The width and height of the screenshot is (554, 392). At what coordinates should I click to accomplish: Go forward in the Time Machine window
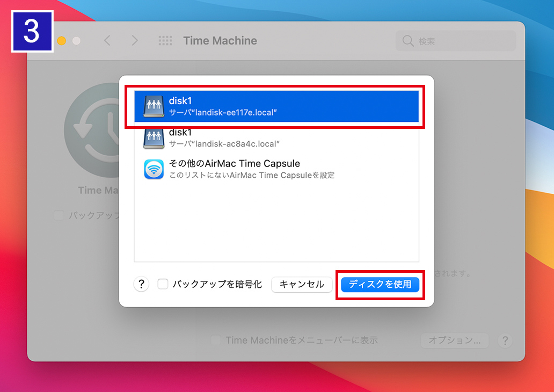coord(135,41)
